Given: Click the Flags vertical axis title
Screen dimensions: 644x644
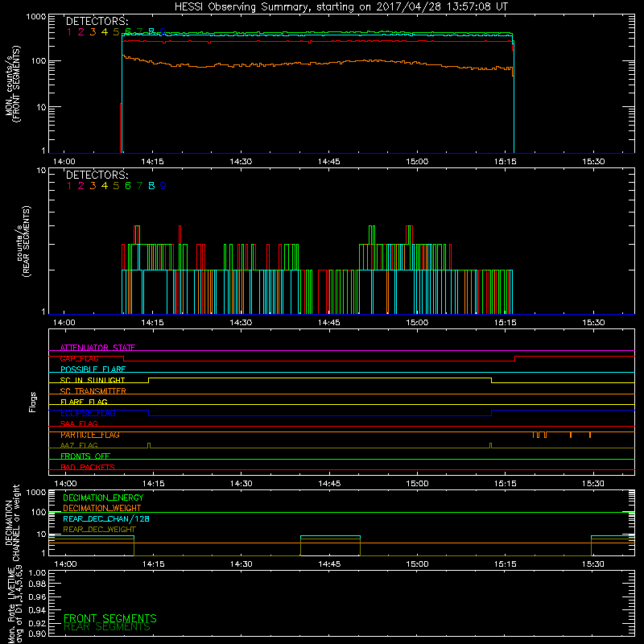Looking at the screenshot, I should click(x=33, y=402).
